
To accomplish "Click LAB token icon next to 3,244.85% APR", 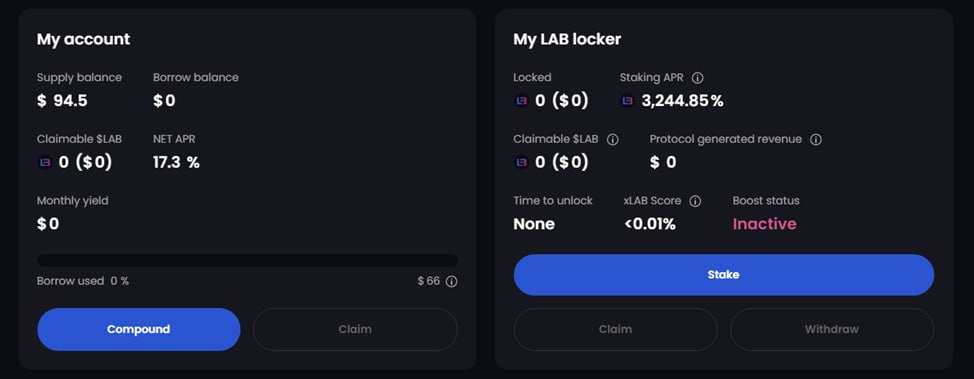I will coord(627,101).
